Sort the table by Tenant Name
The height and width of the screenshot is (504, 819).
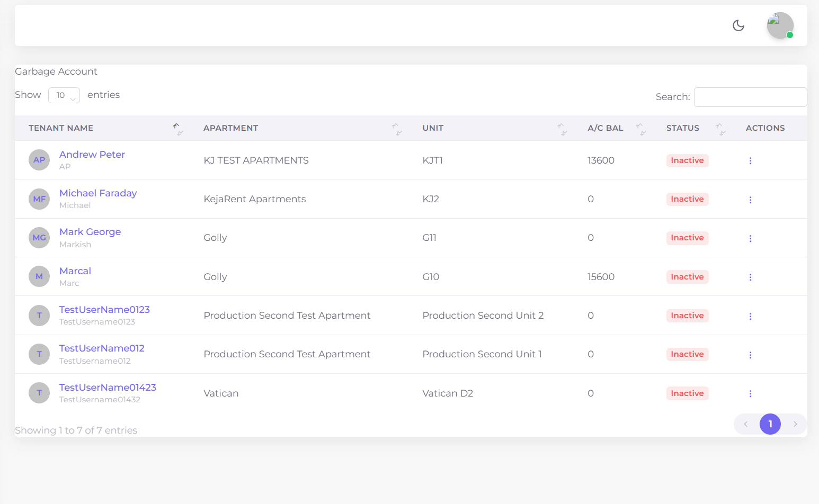[x=61, y=128]
